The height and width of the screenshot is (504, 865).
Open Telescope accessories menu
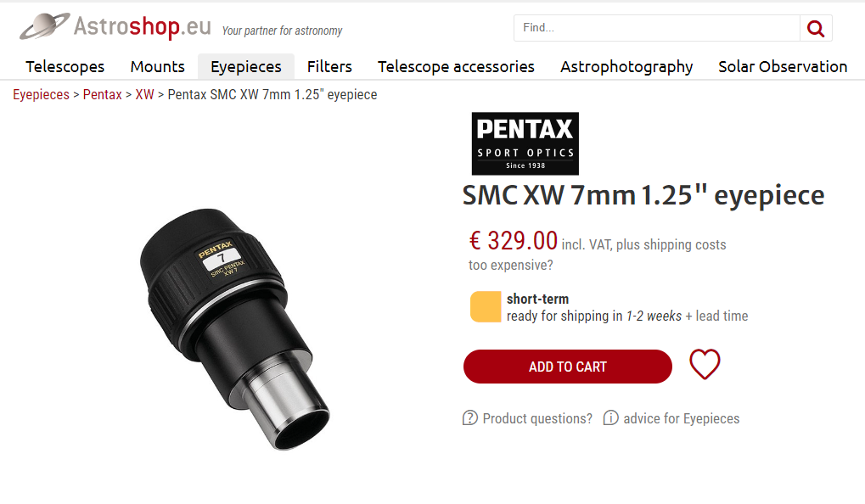pyautogui.click(x=456, y=67)
